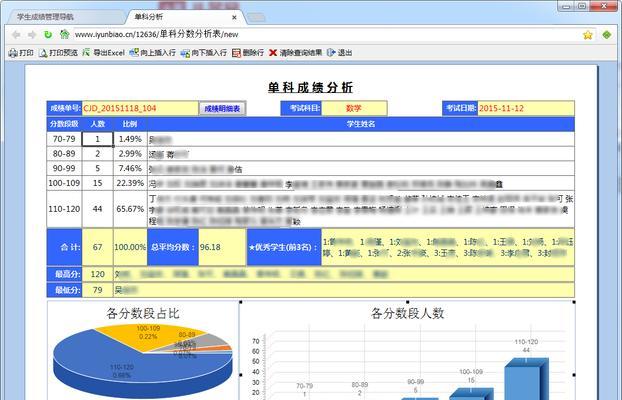Click the highest score value 120
This screenshot has width=622, height=400.
point(98,274)
